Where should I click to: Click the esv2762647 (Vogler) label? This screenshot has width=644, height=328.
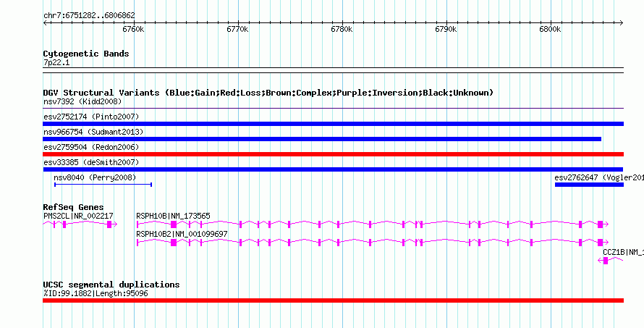tap(599, 177)
